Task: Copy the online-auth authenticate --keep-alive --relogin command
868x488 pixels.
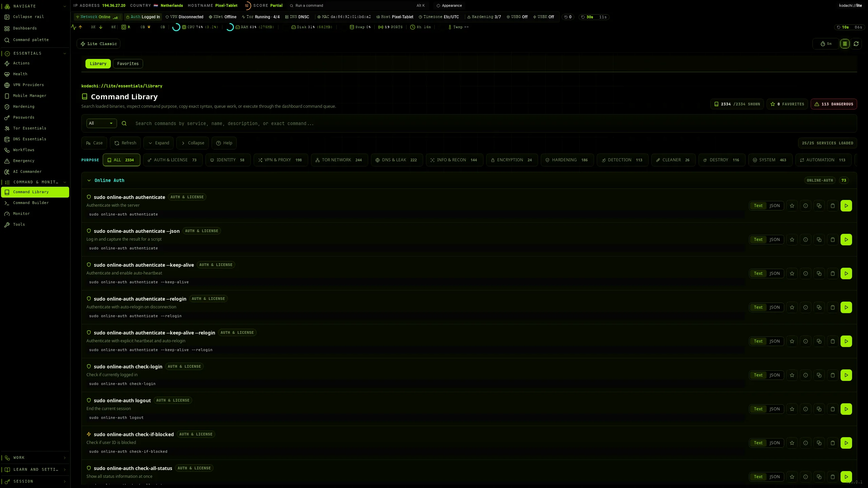Action: click(x=819, y=341)
